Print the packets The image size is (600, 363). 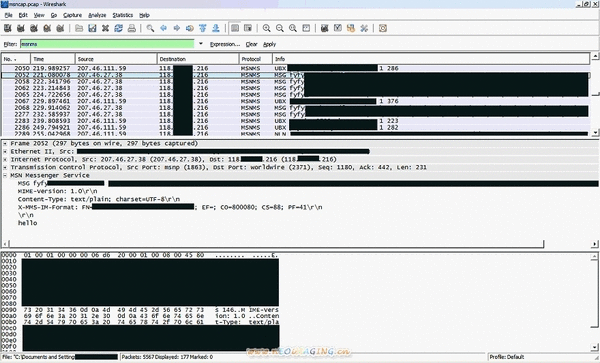pyautogui.click(x=132, y=28)
